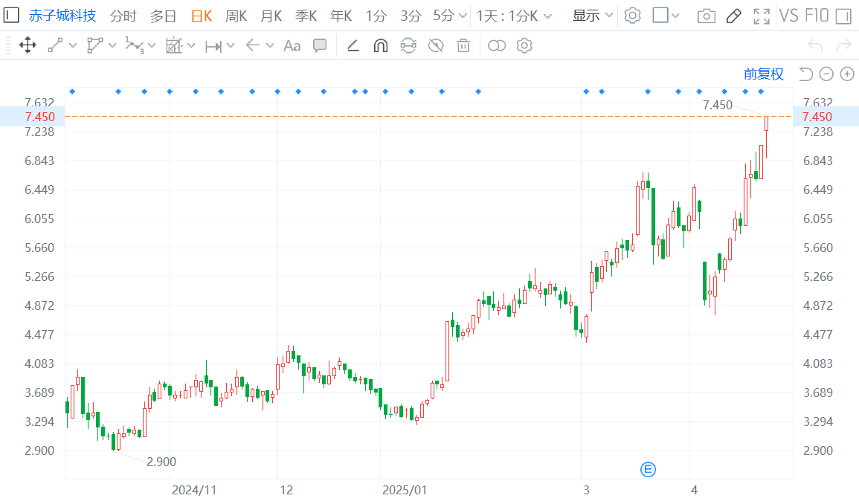Select the angle line tool
859x504 pixels.
[353, 45]
